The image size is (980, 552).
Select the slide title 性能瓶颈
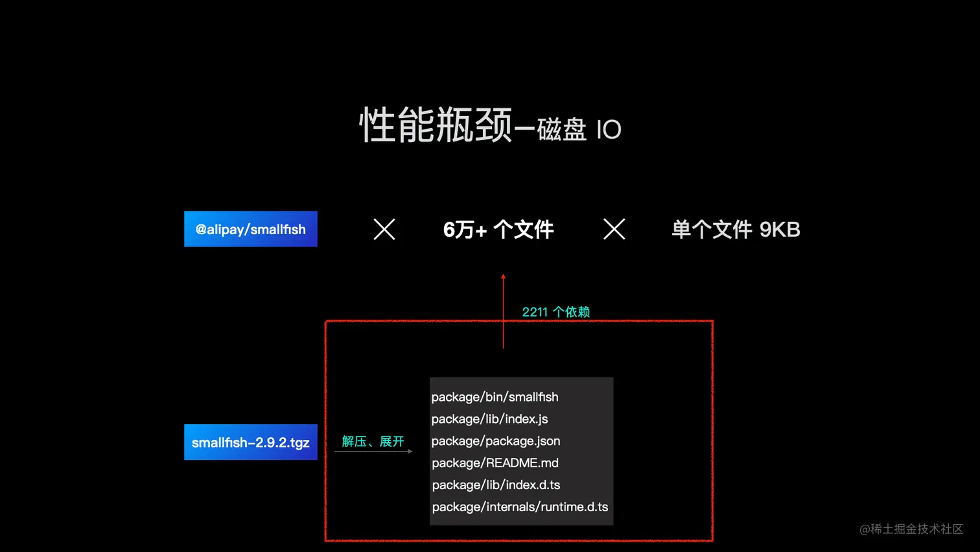point(436,125)
